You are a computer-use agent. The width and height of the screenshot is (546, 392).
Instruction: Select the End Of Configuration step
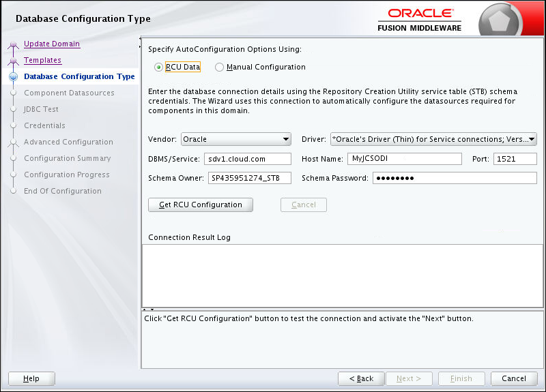click(63, 191)
